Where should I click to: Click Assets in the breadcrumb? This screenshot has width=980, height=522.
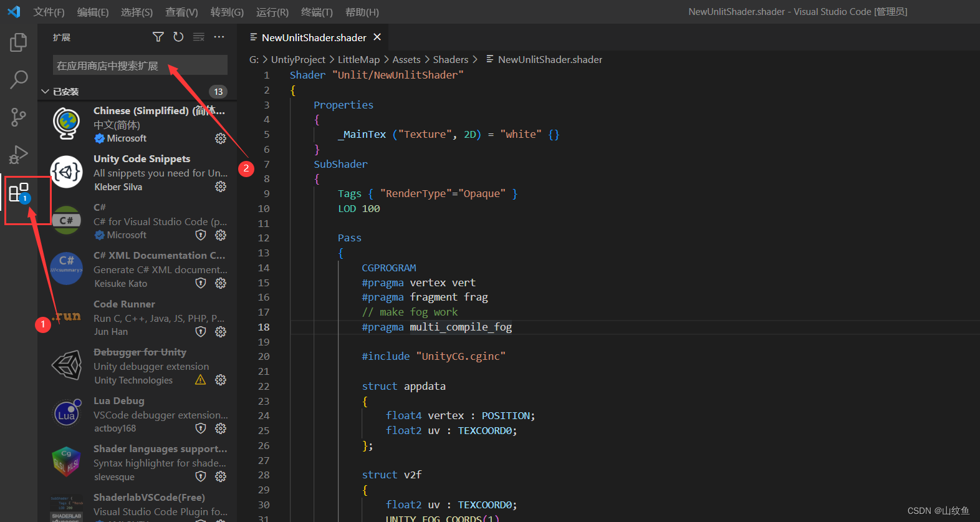(406, 59)
